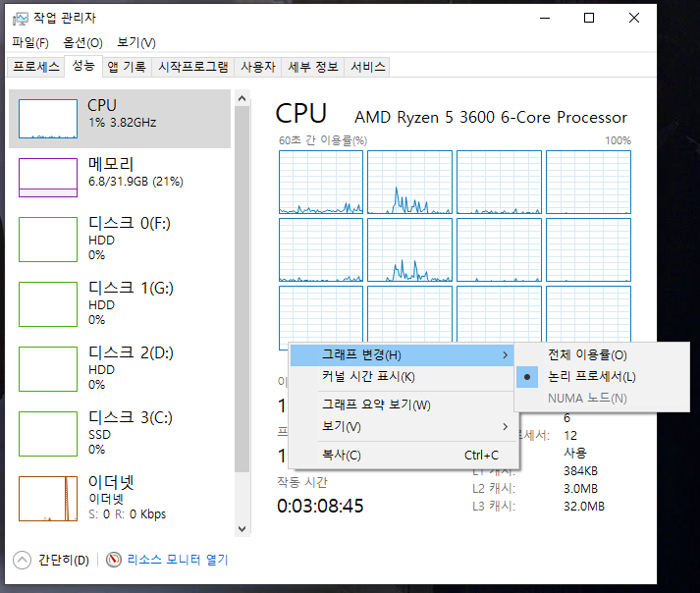Maximize the 작업 관리자 window
Viewport: 700px width, 593px height.
589,19
